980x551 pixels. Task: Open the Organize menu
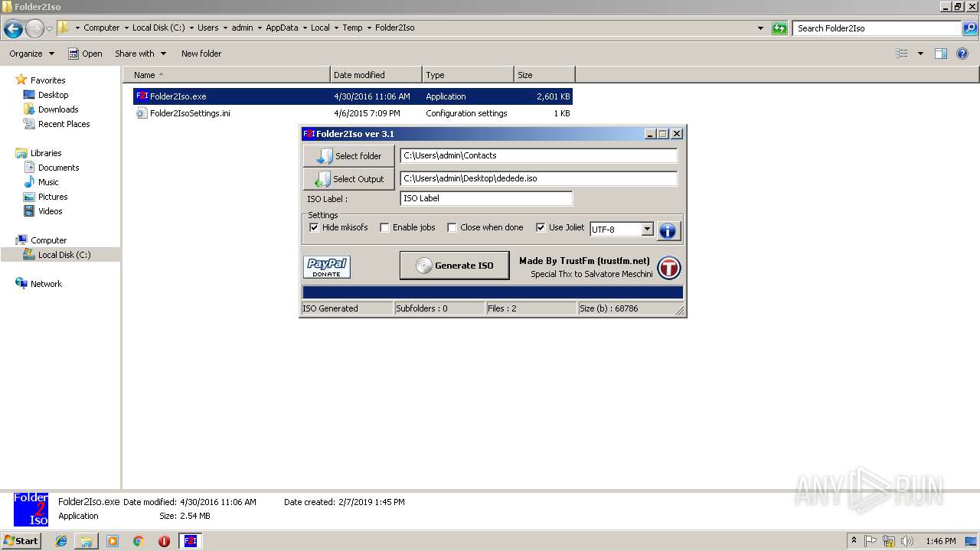[31, 54]
